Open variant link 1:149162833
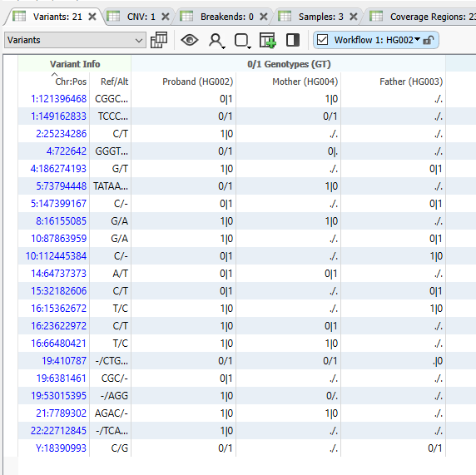 click(58, 116)
